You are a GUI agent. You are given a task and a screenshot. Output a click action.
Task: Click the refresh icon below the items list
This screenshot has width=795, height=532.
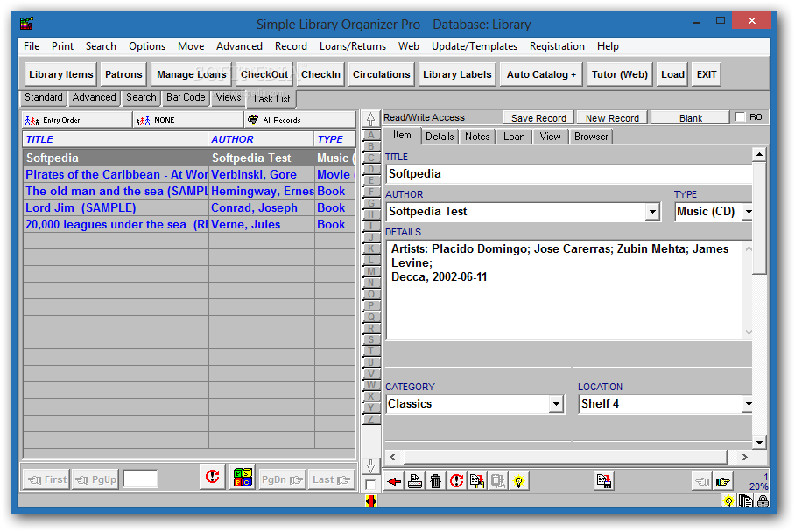[212, 477]
